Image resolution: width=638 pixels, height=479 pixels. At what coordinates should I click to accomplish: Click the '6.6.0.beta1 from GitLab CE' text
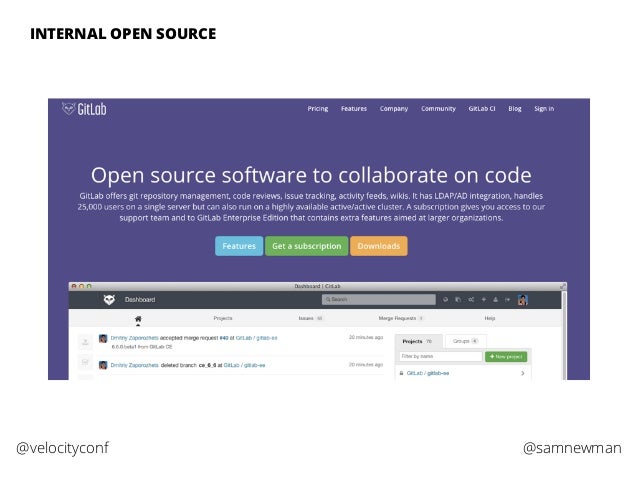pos(142,347)
